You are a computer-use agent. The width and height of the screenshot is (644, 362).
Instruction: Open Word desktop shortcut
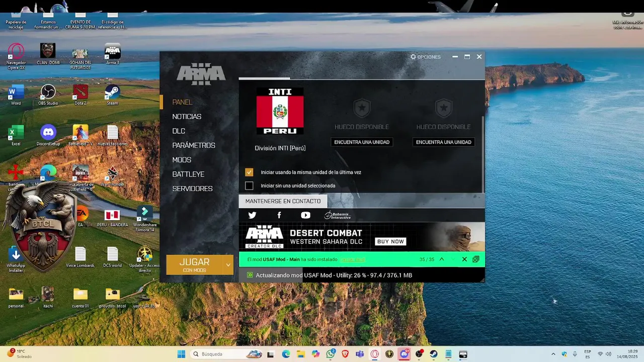tap(16, 95)
